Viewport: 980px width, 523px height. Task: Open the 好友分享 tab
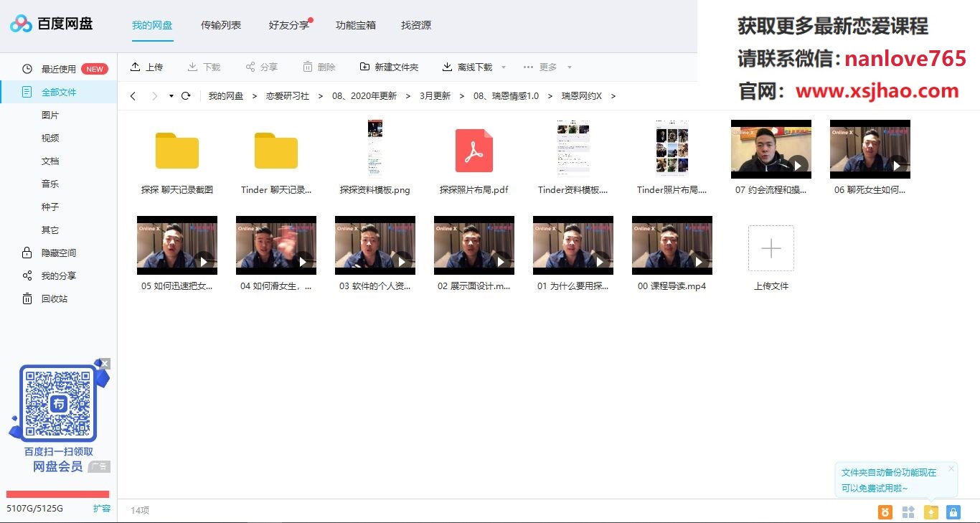pyautogui.click(x=289, y=25)
